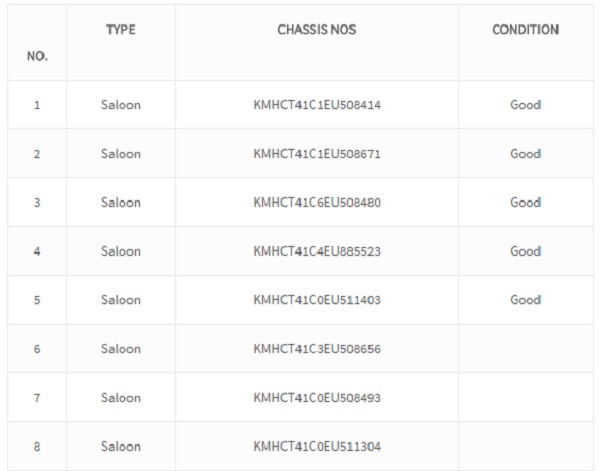
Task: Select chassis number KMHCT41C4EU885523
Action: coord(317,251)
